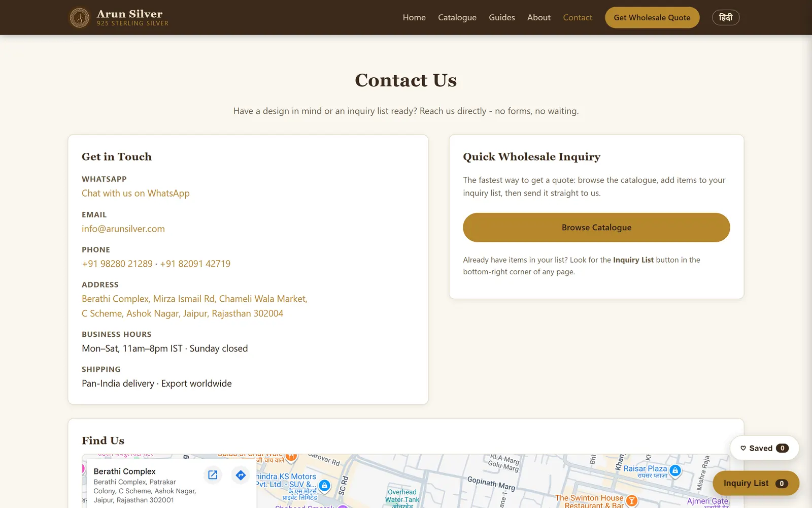Open the Guides page
The width and height of the screenshot is (812, 508).
[x=502, y=17]
